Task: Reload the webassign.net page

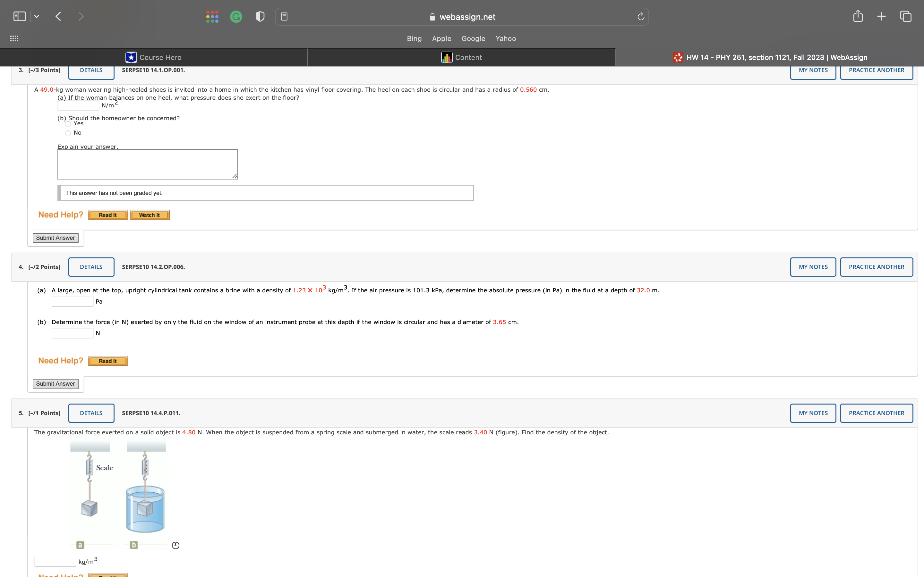Action: coord(640,16)
